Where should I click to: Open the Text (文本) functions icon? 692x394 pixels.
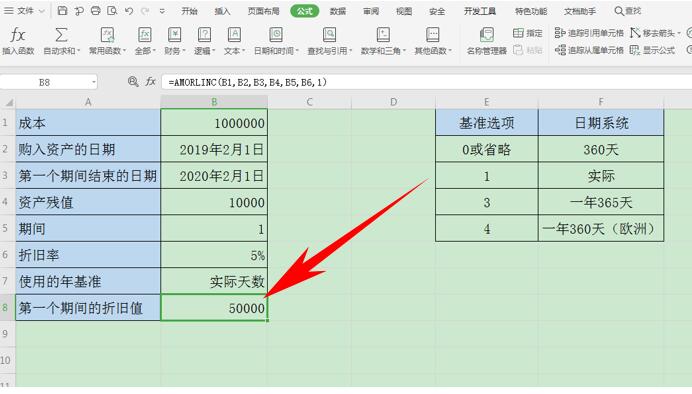tap(234, 34)
